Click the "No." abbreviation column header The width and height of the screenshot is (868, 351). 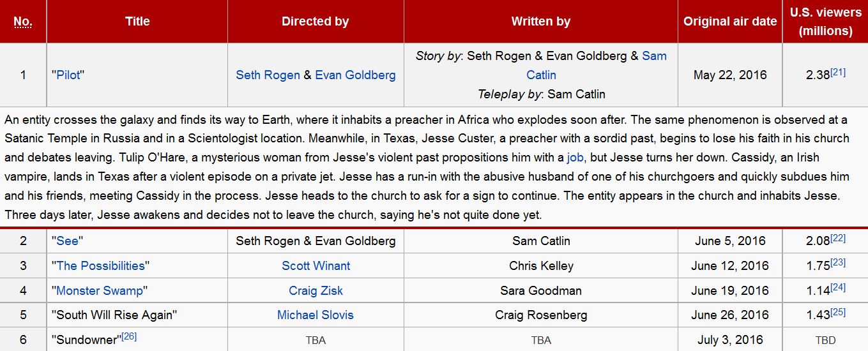pyautogui.click(x=23, y=22)
